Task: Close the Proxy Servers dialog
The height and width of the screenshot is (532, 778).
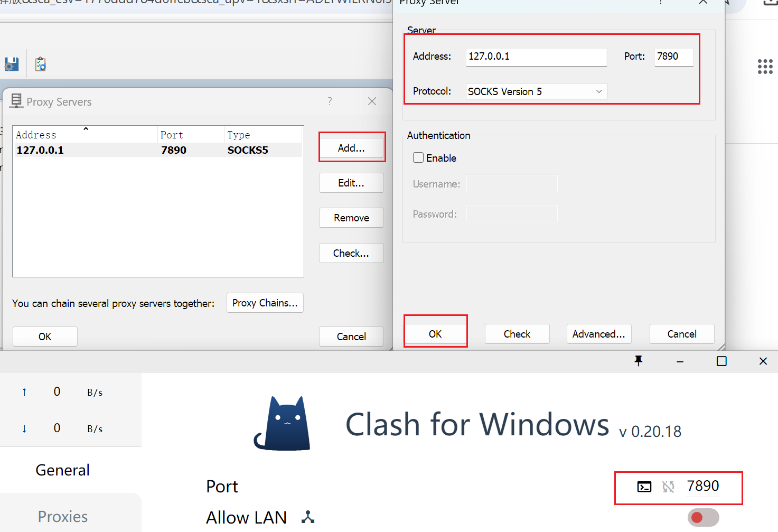Action: click(x=372, y=101)
